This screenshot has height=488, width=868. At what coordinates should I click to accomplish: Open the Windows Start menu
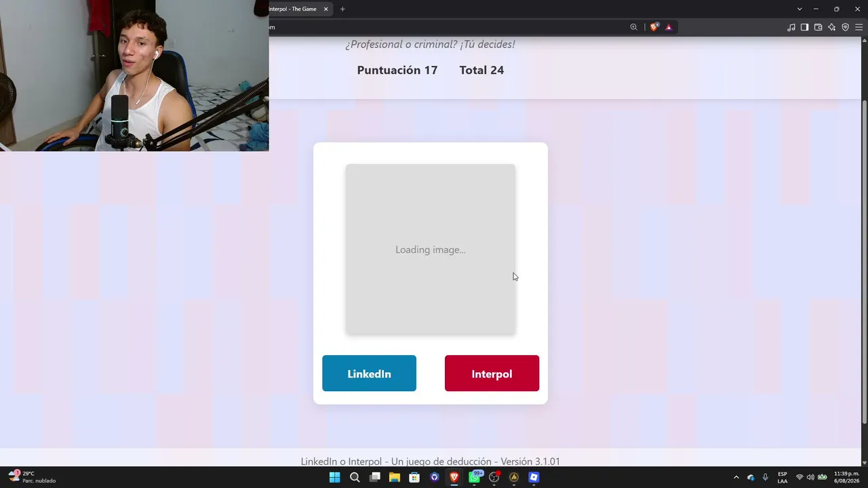click(x=334, y=477)
